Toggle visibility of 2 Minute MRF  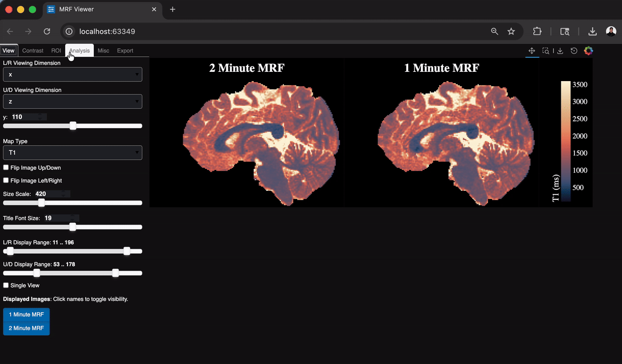point(26,328)
